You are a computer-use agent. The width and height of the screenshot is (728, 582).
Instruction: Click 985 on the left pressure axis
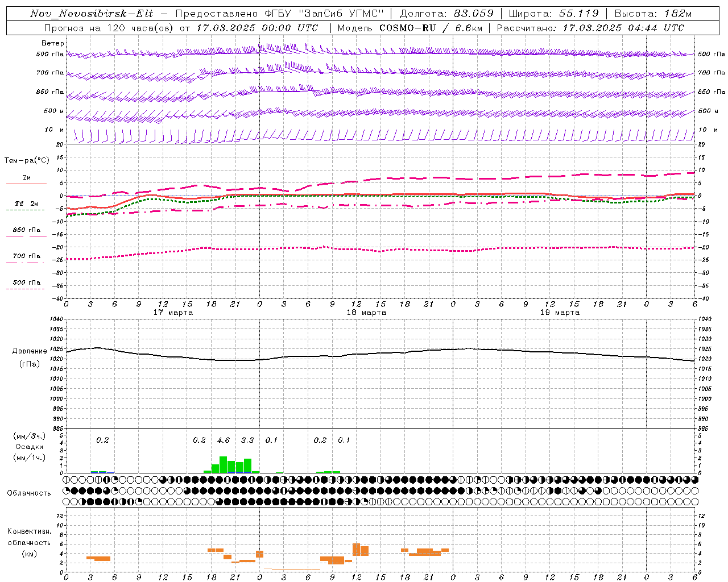coord(57,429)
